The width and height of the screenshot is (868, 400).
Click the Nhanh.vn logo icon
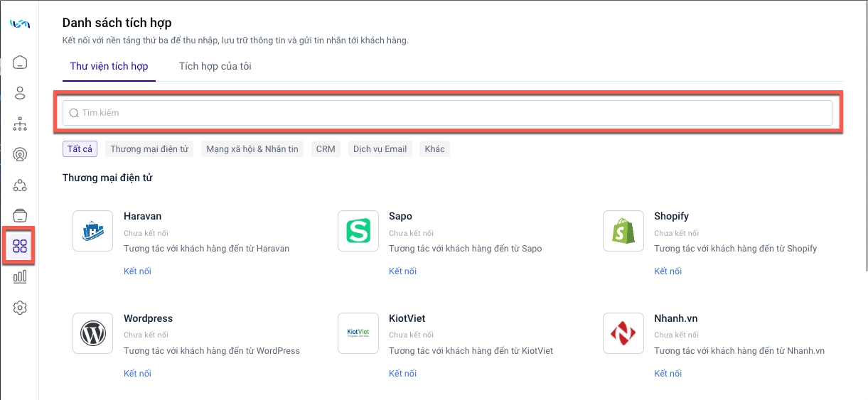(x=623, y=333)
